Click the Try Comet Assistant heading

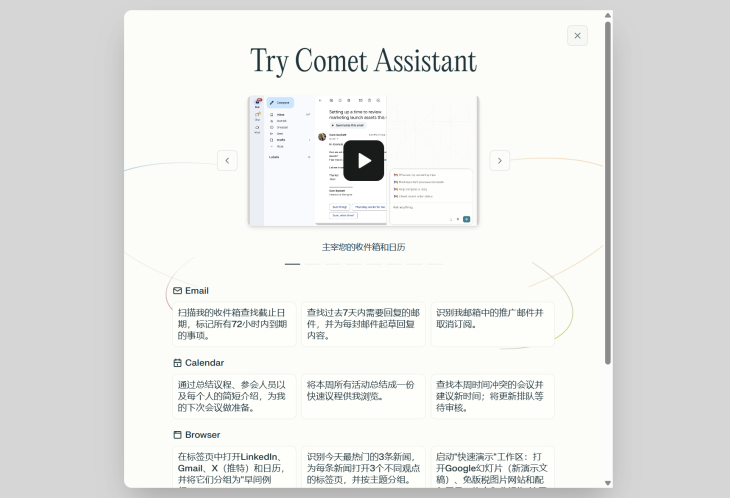point(364,61)
